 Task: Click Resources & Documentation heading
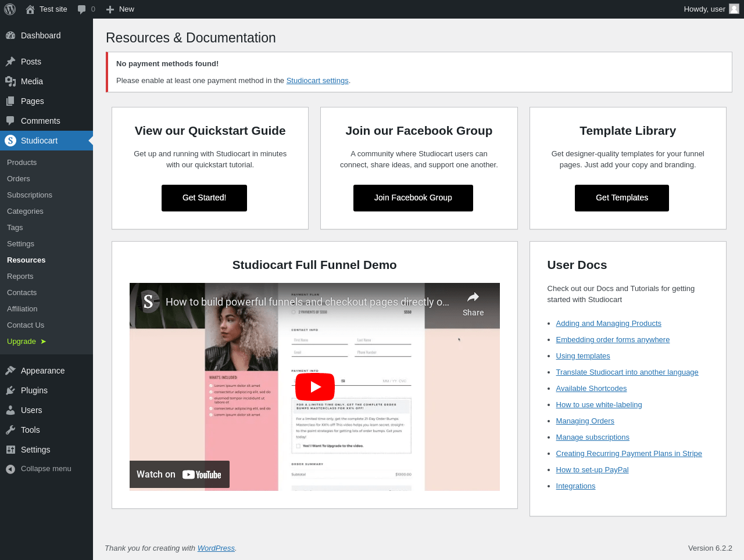pyautogui.click(x=191, y=38)
